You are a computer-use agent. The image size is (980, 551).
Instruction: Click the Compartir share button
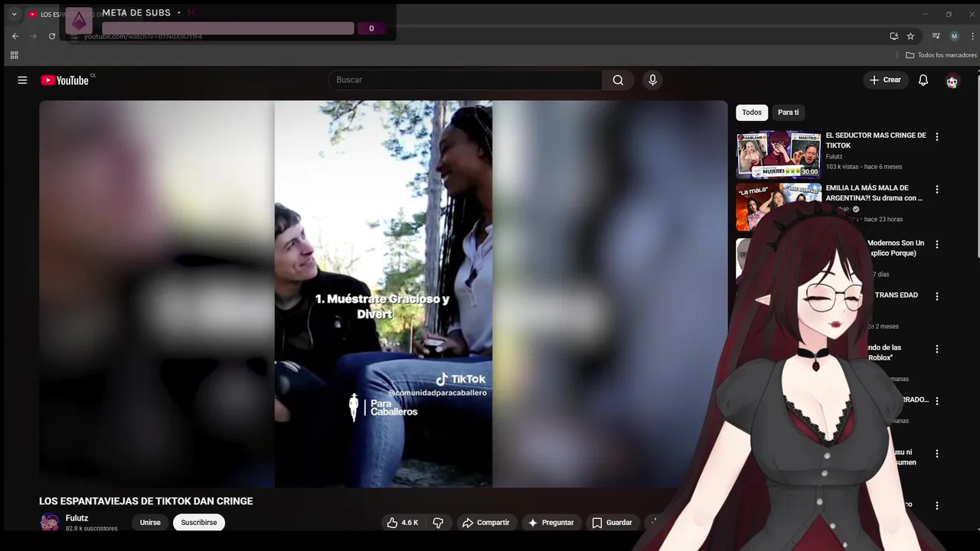486,523
